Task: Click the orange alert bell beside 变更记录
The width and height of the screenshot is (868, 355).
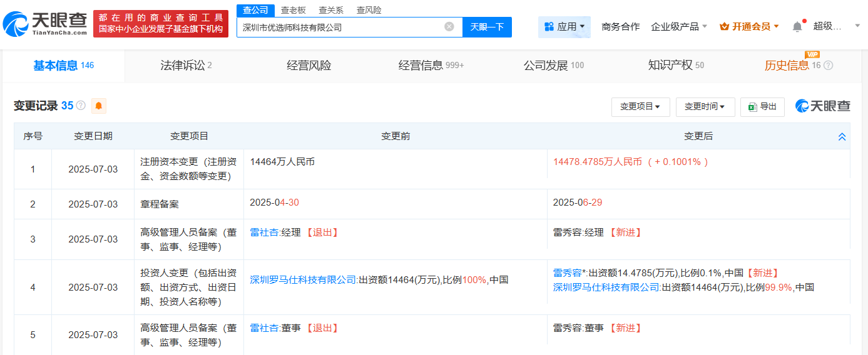Action: click(x=99, y=106)
